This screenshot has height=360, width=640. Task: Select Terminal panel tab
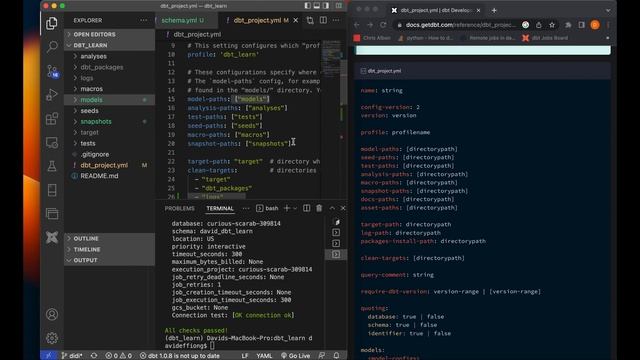[x=220, y=208]
